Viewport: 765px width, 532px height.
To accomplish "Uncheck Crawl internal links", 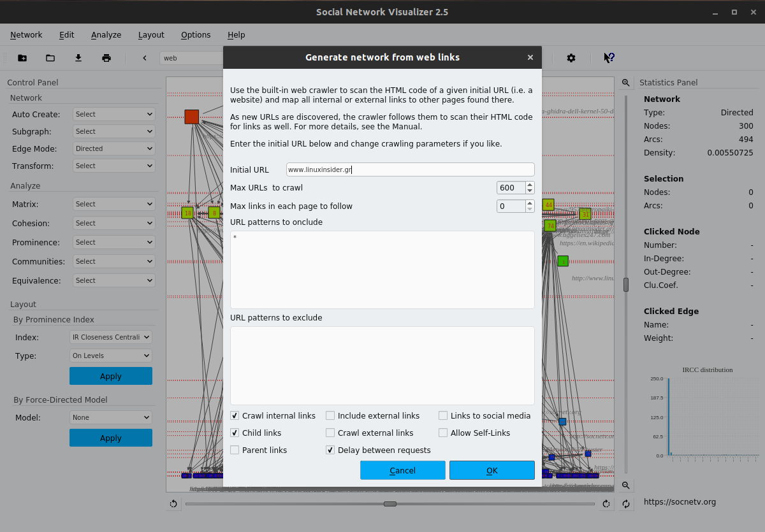I will [235, 415].
